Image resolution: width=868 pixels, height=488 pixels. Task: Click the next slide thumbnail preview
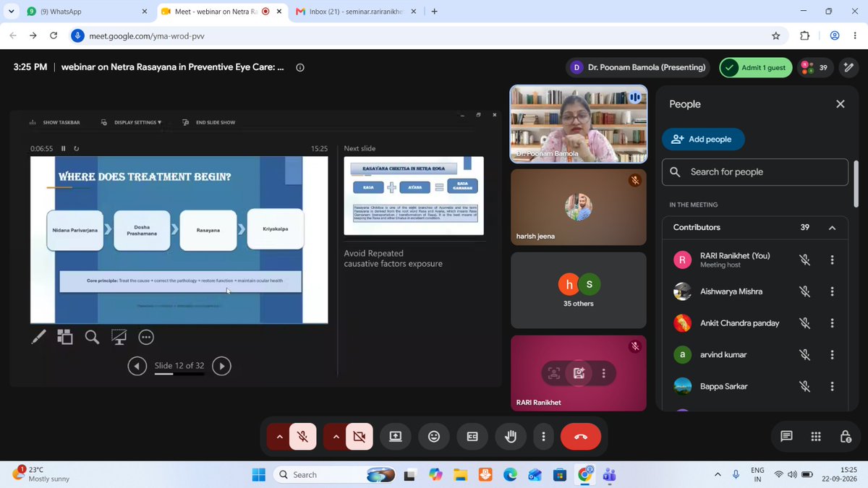point(414,196)
